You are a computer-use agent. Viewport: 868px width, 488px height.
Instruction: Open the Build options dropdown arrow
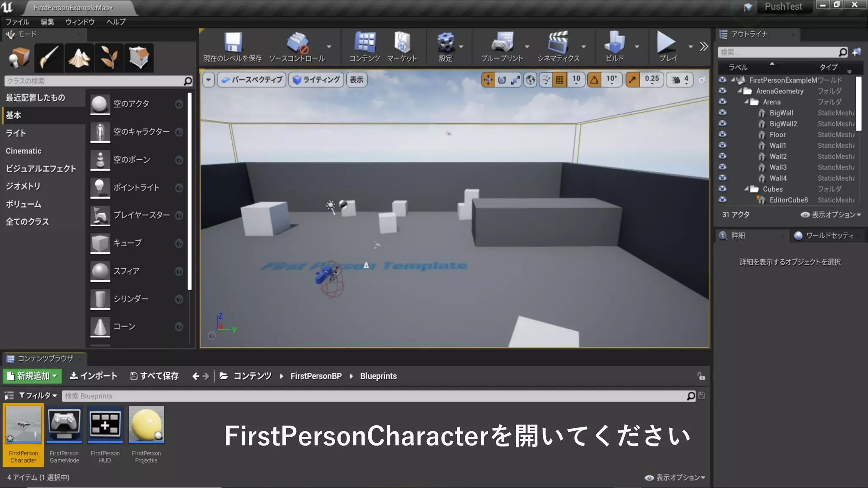coord(637,47)
